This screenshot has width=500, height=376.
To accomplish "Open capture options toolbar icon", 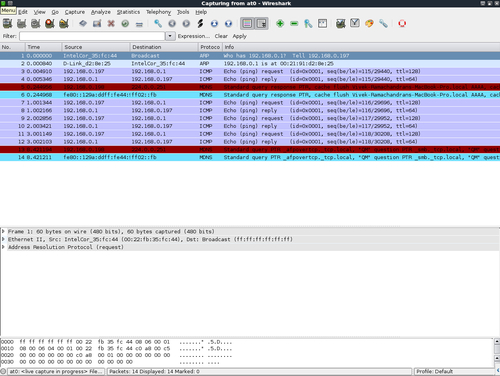I will point(21,23).
